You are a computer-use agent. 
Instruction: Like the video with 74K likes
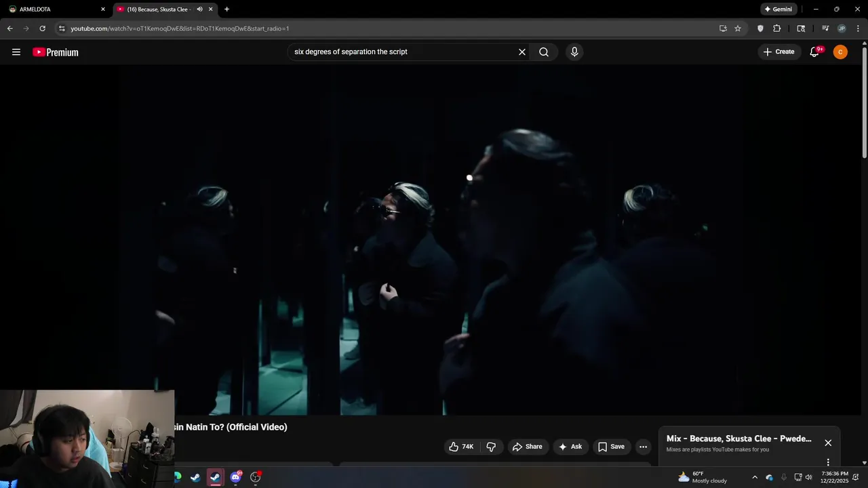pyautogui.click(x=461, y=447)
